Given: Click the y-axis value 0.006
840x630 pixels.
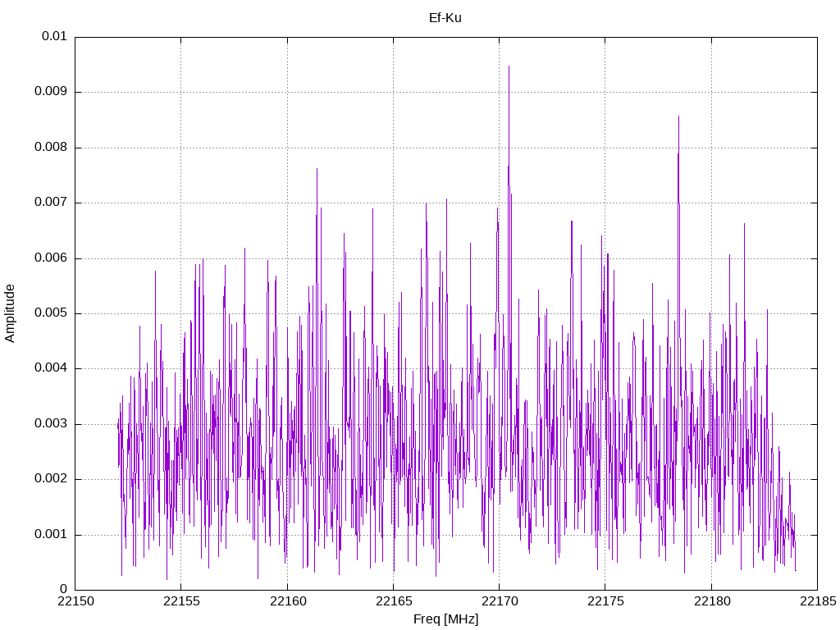Looking at the screenshot, I should click(x=50, y=258).
